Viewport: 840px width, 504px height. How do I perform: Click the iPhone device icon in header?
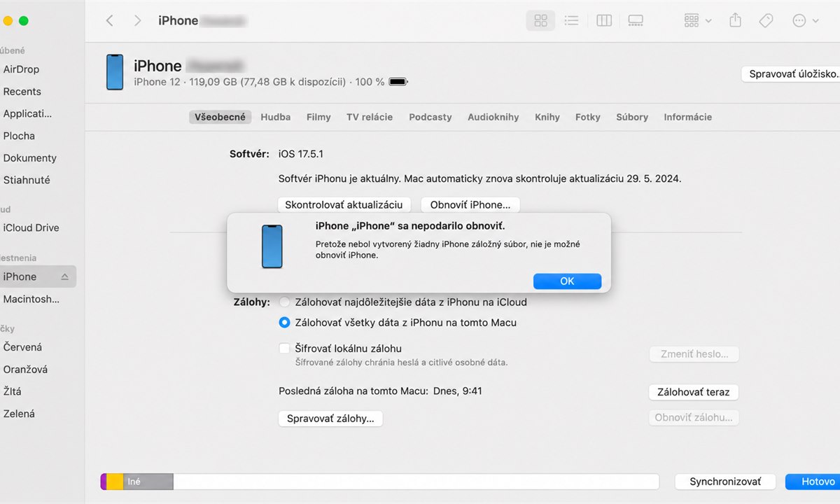[x=115, y=72]
